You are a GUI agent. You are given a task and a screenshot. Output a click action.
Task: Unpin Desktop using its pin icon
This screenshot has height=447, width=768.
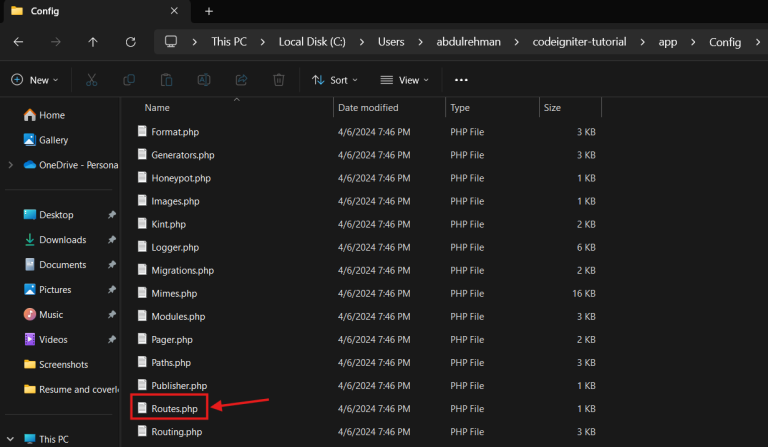pos(112,214)
